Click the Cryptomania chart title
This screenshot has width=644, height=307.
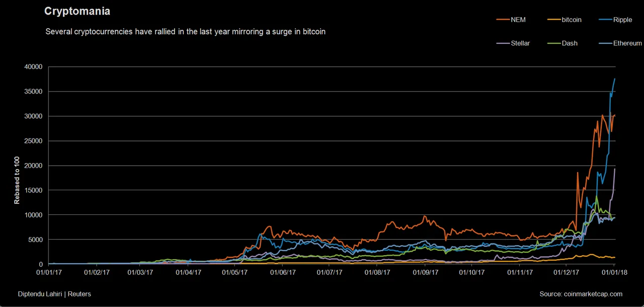point(77,11)
